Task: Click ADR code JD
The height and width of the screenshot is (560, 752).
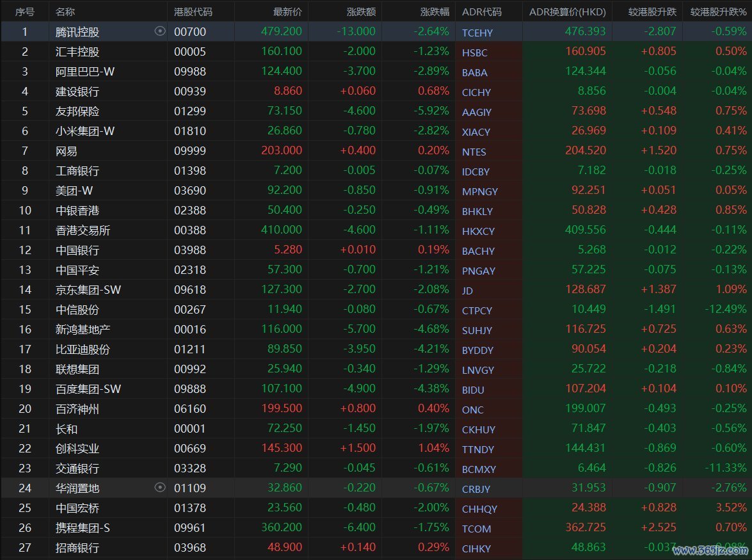Action: 468,291
